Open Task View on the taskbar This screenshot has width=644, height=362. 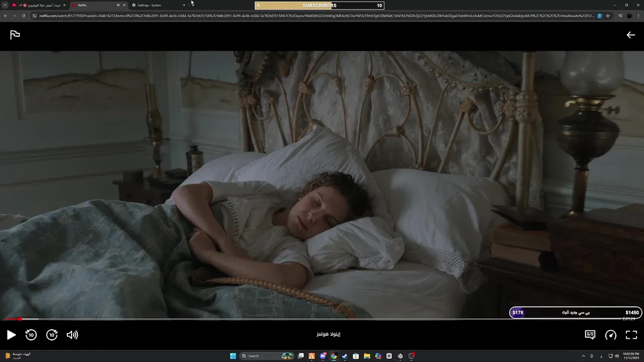[x=301, y=356]
